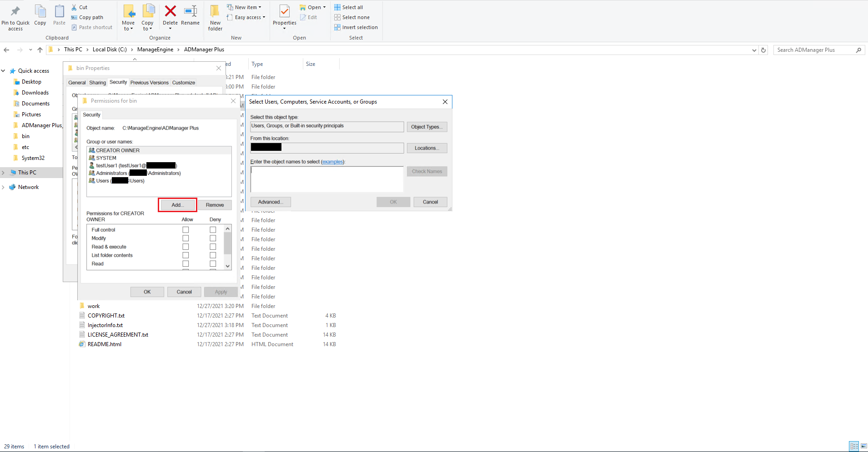Click Object Types... button
Image resolution: width=868 pixels, height=452 pixels.
coord(427,127)
